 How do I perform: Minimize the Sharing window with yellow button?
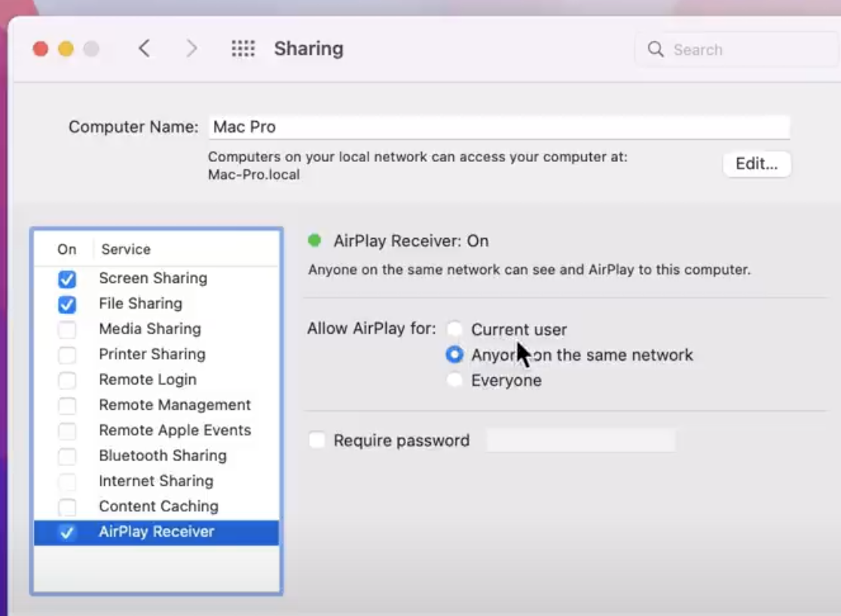click(x=66, y=49)
